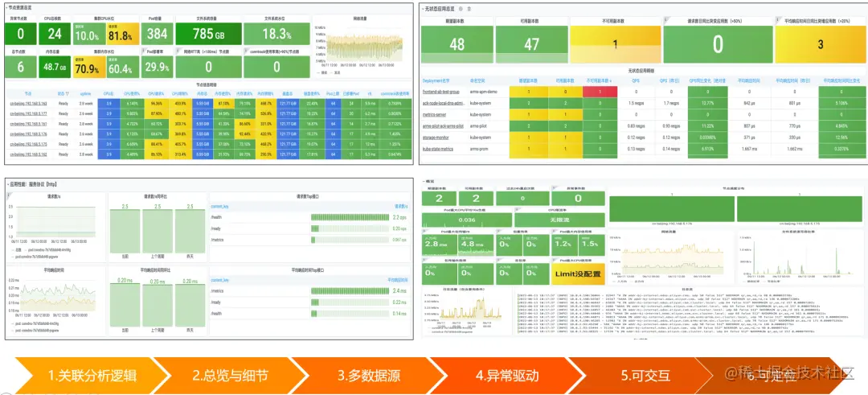The width and height of the screenshot is (868, 395).
Task: Open node cn-beijing.192.168.5.163 link
Action: pyautogui.click(x=27, y=104)
